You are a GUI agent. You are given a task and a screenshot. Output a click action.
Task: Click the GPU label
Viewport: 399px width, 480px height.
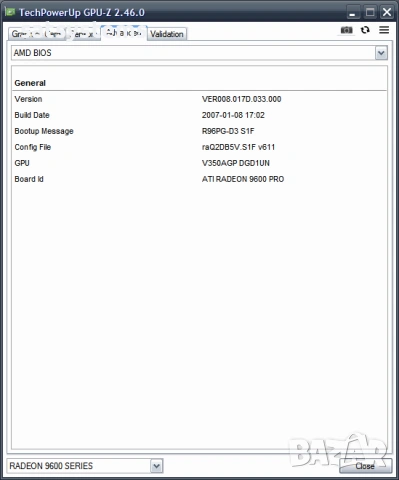click(22, 163)
